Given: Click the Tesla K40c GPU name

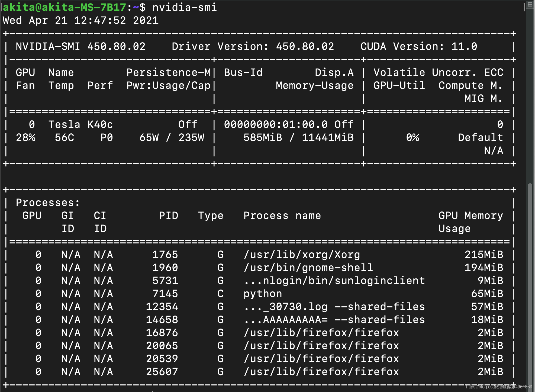Looking at the screenshot, I should click(80, 124).
